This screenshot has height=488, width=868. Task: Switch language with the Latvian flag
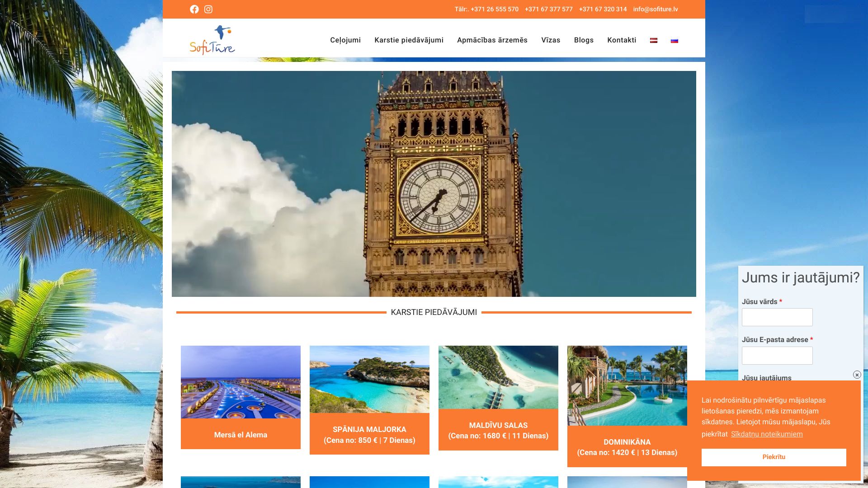click(654, 41)
